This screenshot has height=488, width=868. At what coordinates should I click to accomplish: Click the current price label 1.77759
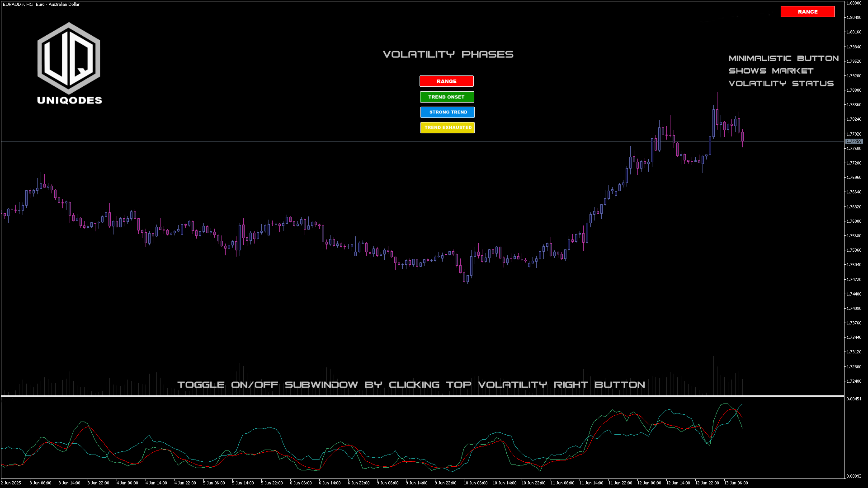coord(854,141)
